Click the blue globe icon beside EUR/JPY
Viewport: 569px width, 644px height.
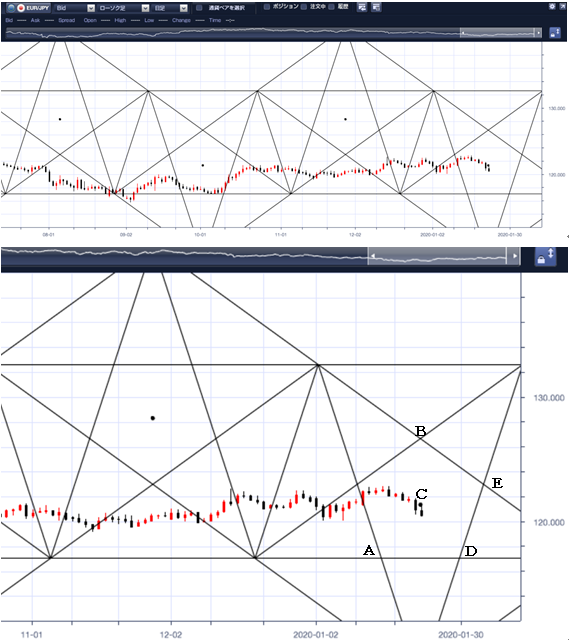pos(11,8)
